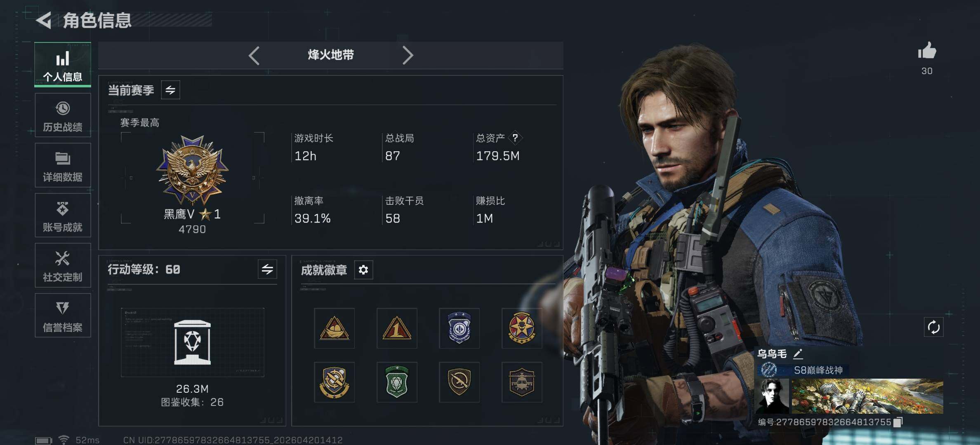Give a thumbs-up like to the profile
The height and width of the screenshot is (445, 980).
pos(927,51)
